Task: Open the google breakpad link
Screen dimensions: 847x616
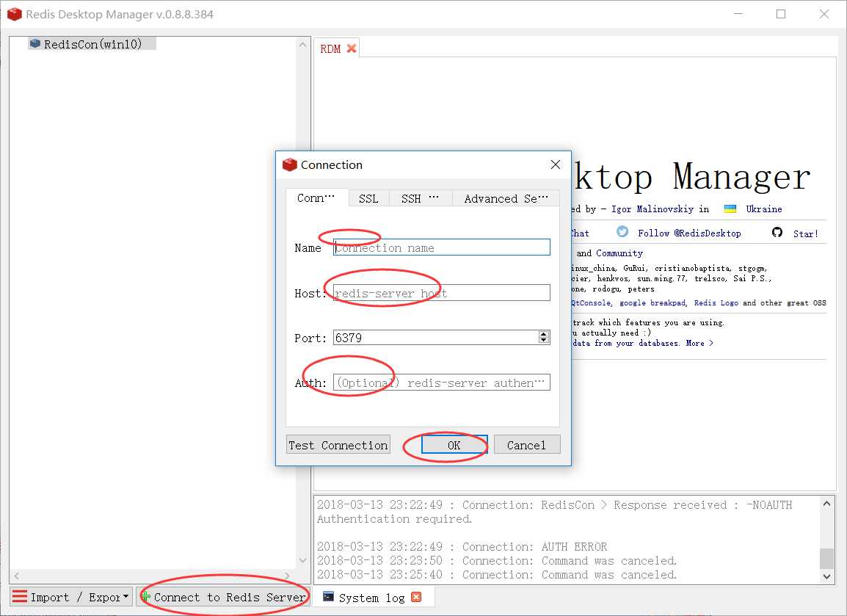Action: click(x=652, y=303)
